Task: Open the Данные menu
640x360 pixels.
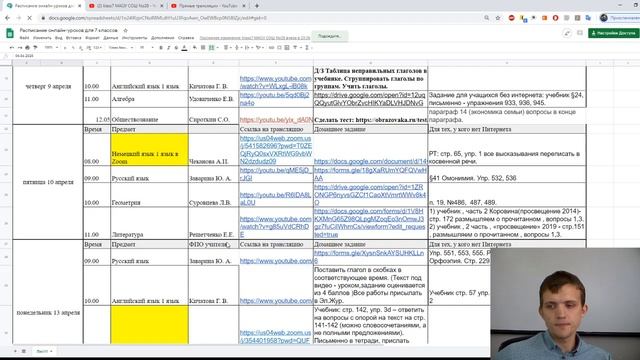Action: point(111,38)
